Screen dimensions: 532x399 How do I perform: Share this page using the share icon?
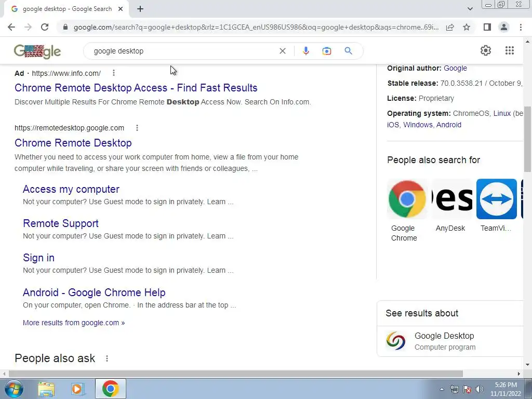coord(450,27)
